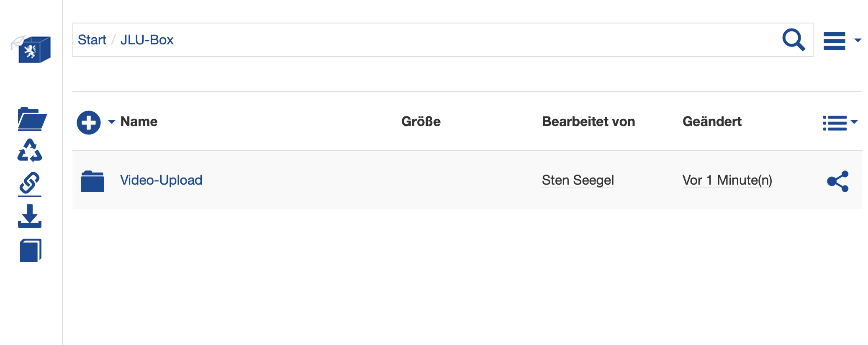
Task: Click the JLU-Box logo icon
Action: tap(31, 49)
